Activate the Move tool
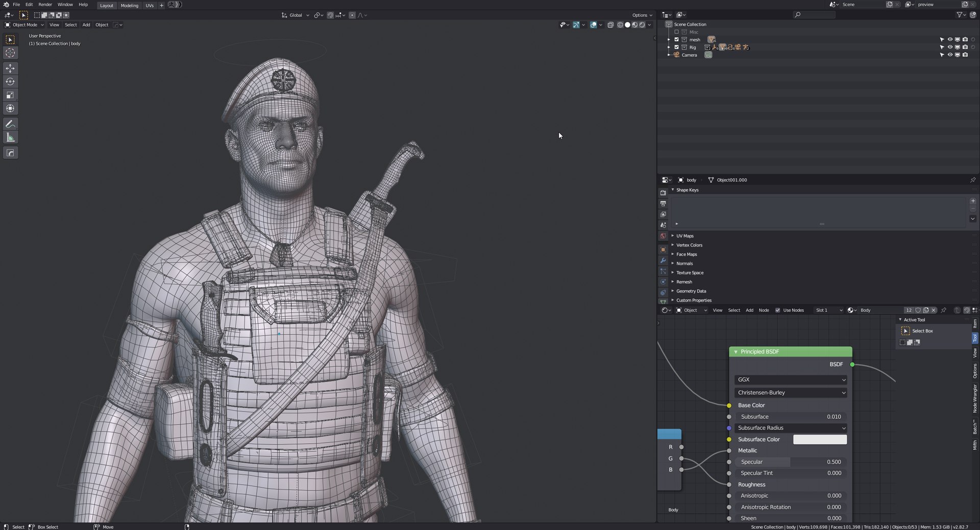Viewport: 980px width, 530px height. (10, 68)
